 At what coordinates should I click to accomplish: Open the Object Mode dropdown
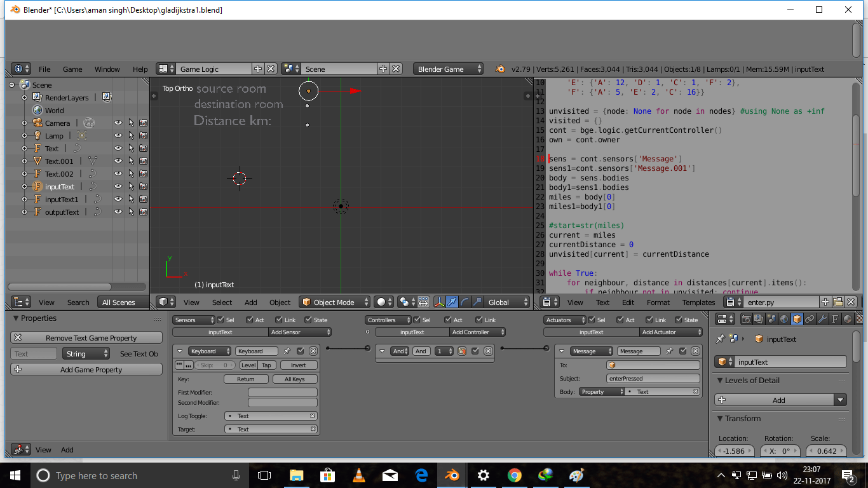(334, 302)
